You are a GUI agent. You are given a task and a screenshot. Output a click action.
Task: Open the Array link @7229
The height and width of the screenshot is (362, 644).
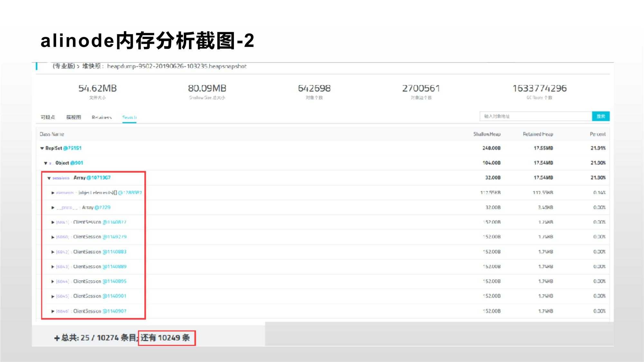click(x=102, y=207)
